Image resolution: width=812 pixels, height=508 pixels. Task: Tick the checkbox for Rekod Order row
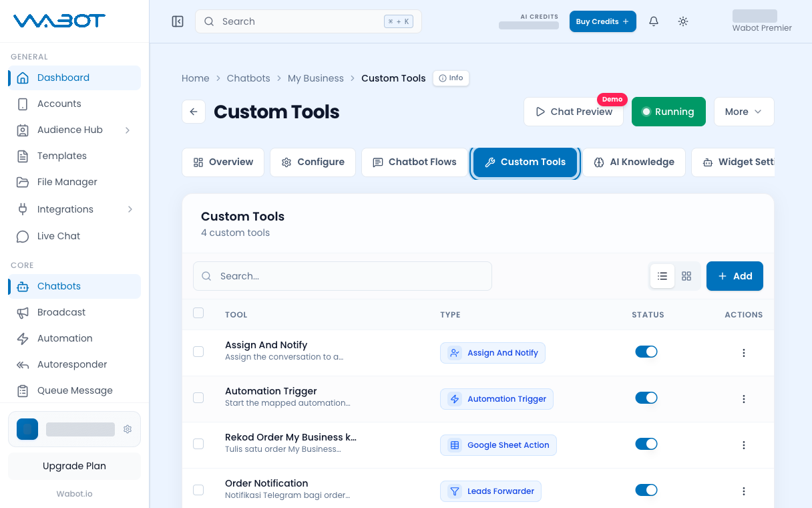pos(198,444)
